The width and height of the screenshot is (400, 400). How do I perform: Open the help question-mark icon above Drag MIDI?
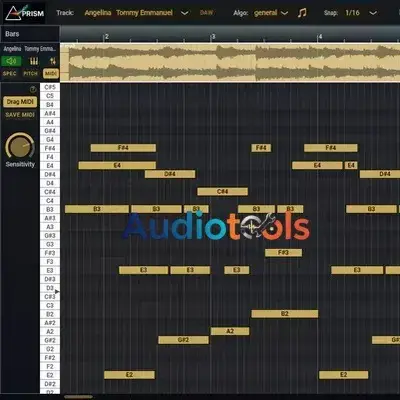[33, 89]
